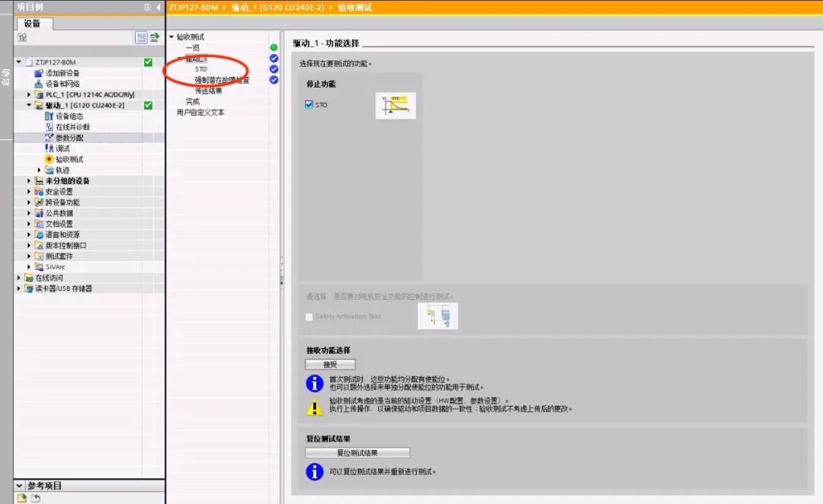Screen dimensions: 823x504
Task: Click the 版本控制接口 version control icon
Action: click(x=38, y=245)
